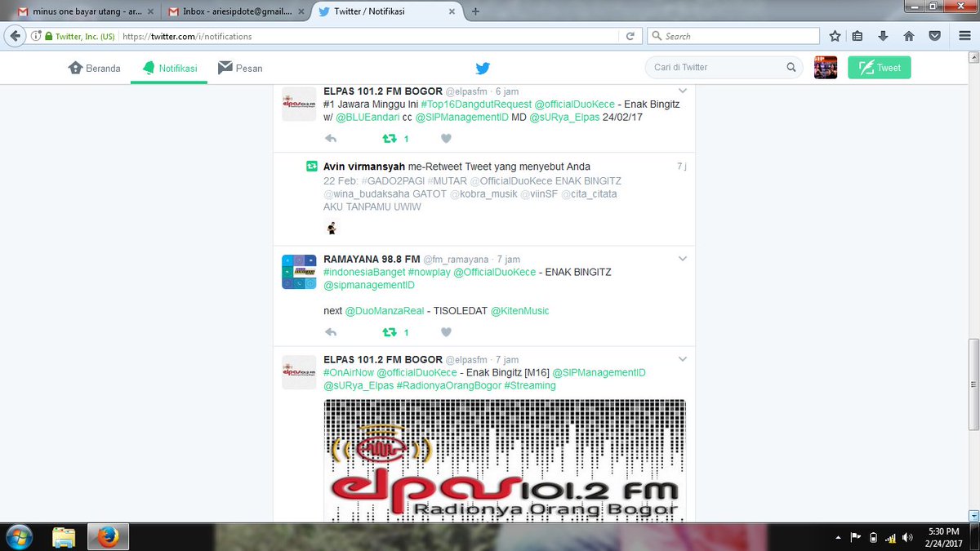Image resolution: width=980 pixels, height=551 pixels.
Task: Like the ELPAS #1 Jawara Minggu tweet
Action: pos(446,139)
